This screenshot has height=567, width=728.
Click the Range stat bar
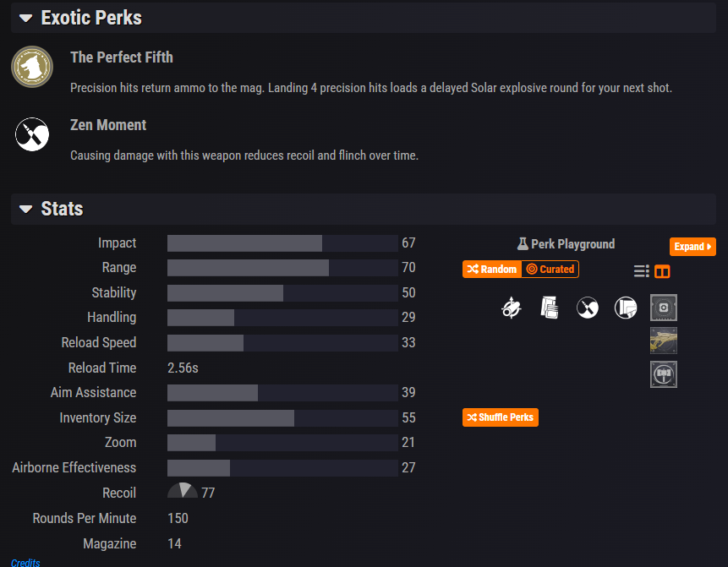pyautogui.click(x=282, y=268)
